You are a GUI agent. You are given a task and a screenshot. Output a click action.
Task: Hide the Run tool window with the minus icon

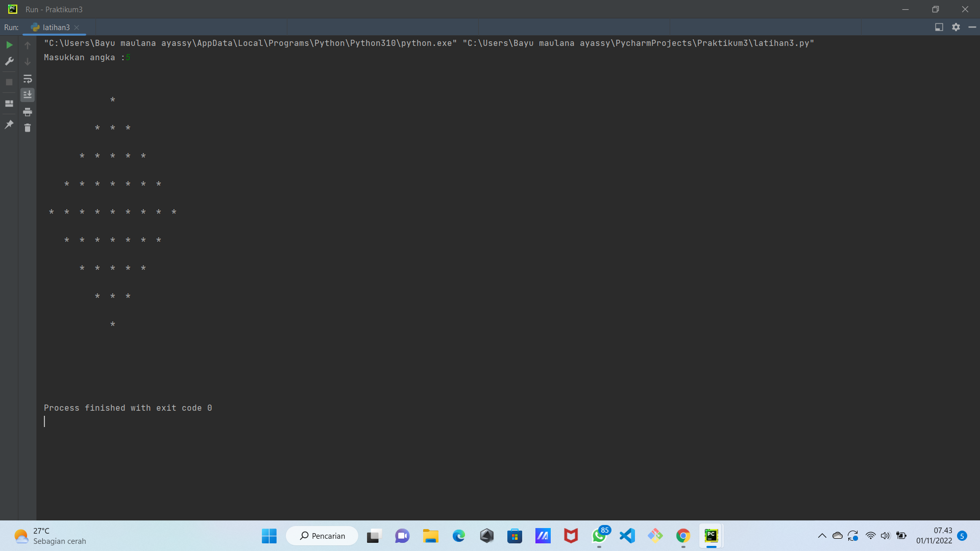pyautogui.click(x=972, y=27)
